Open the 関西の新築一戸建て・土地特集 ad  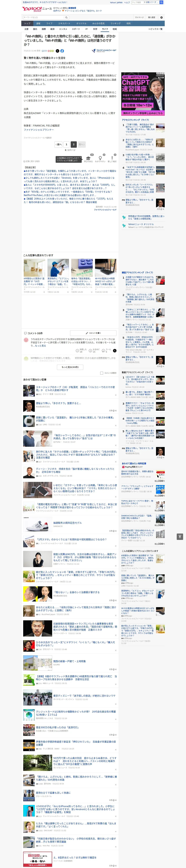(x=70, y=661)
